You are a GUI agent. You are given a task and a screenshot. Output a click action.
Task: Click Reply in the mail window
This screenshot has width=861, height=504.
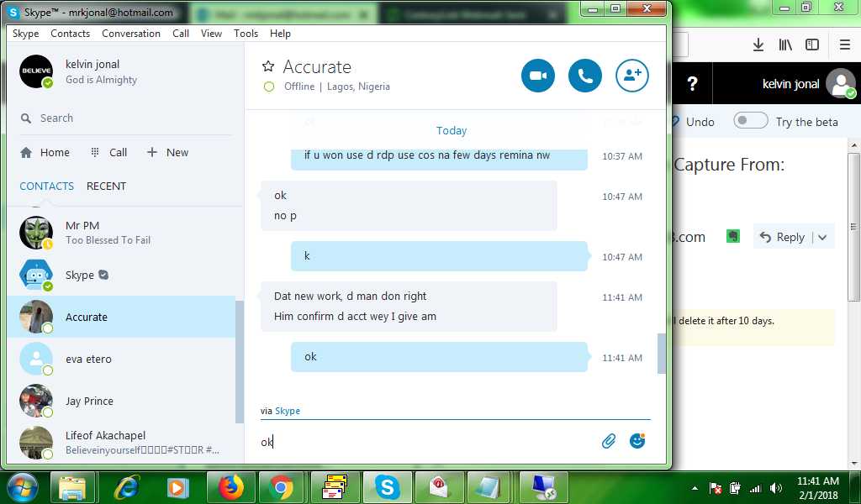click(782, 238)
